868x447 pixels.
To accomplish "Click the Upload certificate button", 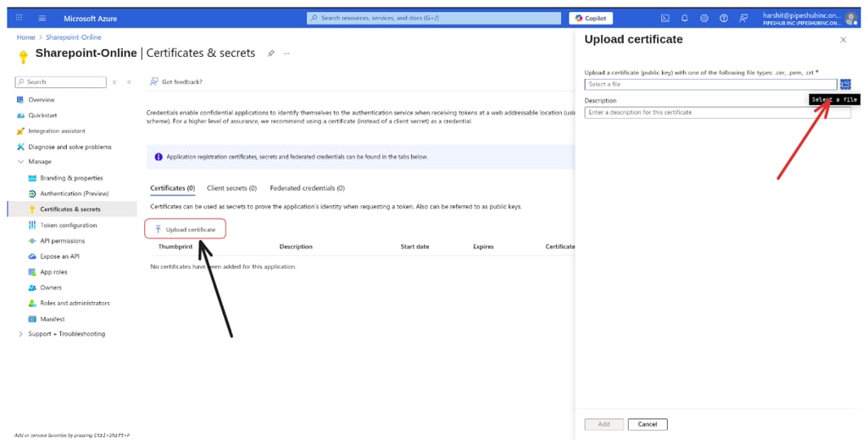I will [186, 229].
